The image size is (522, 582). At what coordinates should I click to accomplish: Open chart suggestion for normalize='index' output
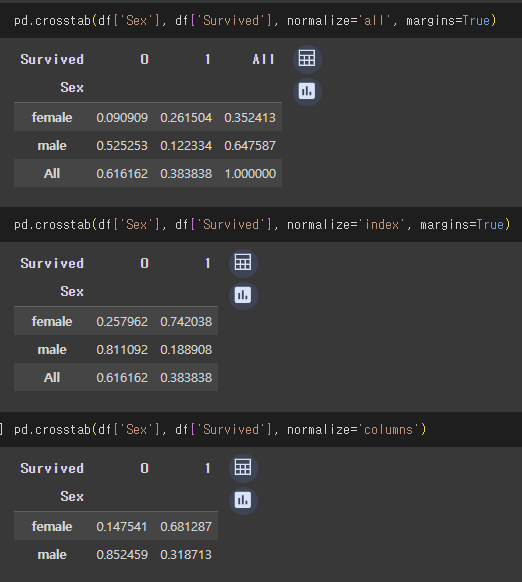pos(243,295)
